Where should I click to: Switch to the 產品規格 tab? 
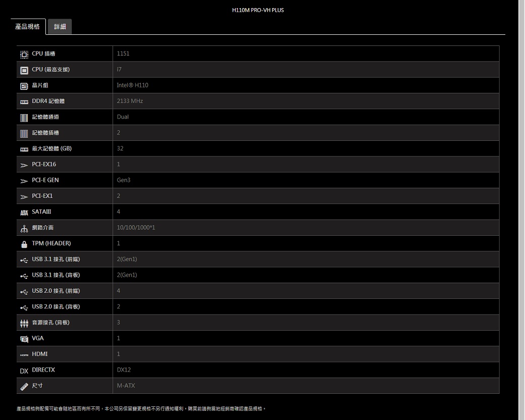point(28,26)
